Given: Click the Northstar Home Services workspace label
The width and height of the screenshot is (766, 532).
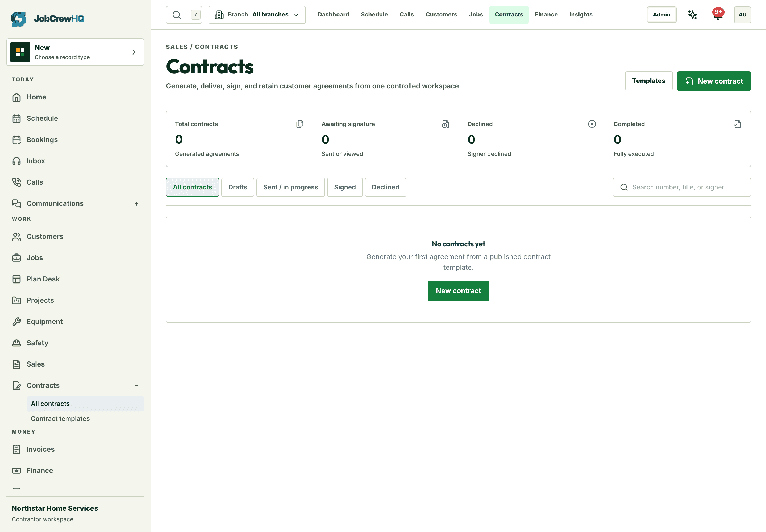Looking at the screenshot, I should (55, 508).
